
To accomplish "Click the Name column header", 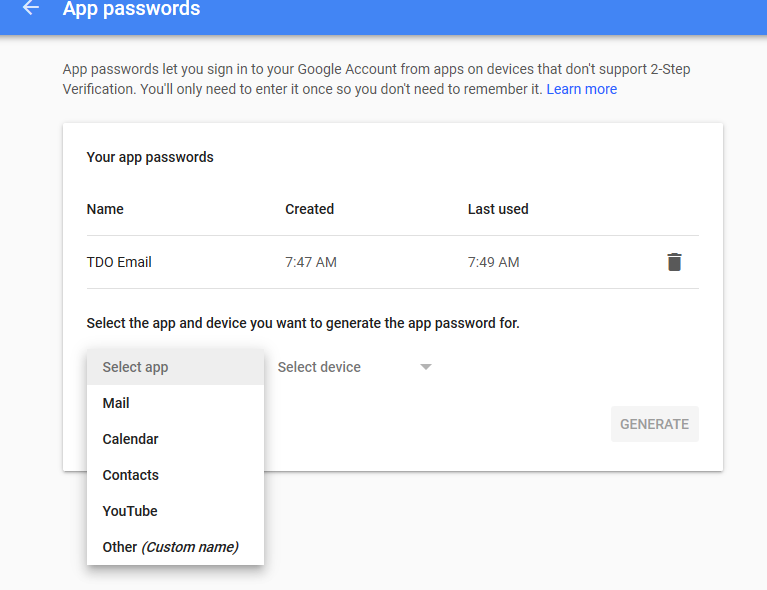I will 105,209.
